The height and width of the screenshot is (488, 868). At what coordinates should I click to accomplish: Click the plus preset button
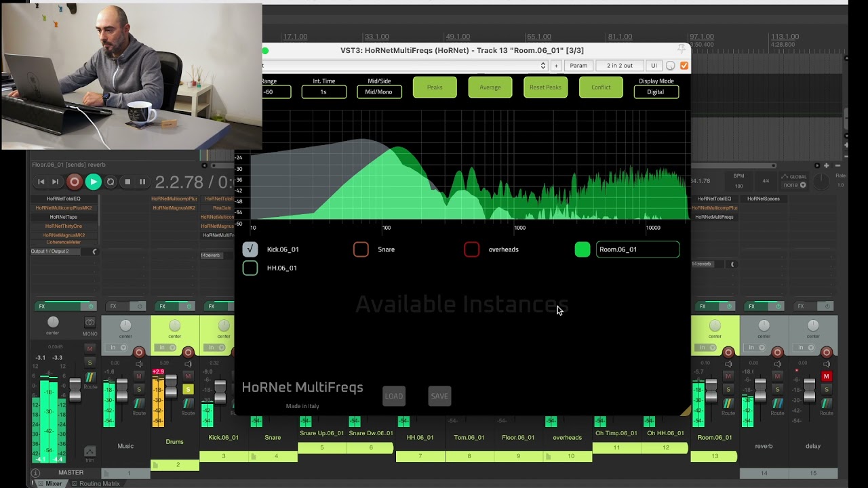pos(556,66)
